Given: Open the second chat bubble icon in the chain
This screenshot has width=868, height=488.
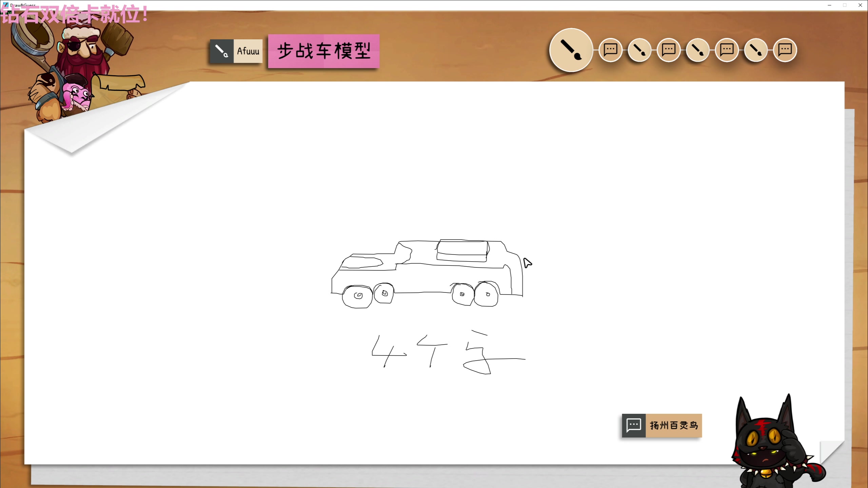Looking at the screenshot, I should pyautogui.click(x=669, y=50).
